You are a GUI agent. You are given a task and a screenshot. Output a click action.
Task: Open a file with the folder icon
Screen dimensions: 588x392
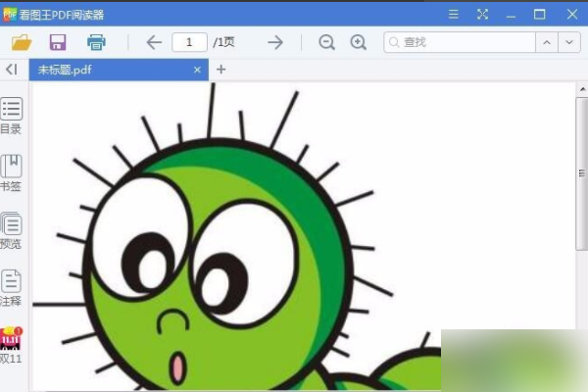22,42
